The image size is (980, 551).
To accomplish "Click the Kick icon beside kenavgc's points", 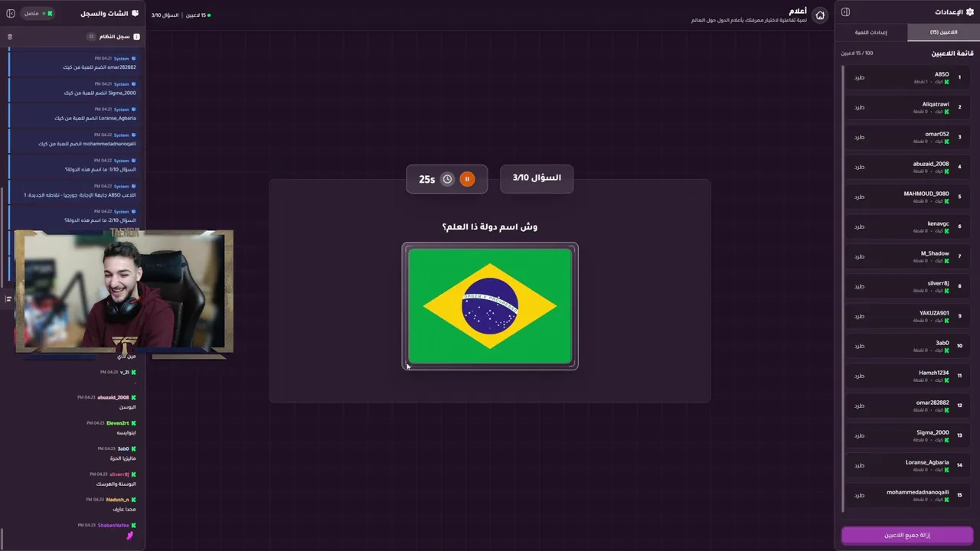I will tap(946, 231).
